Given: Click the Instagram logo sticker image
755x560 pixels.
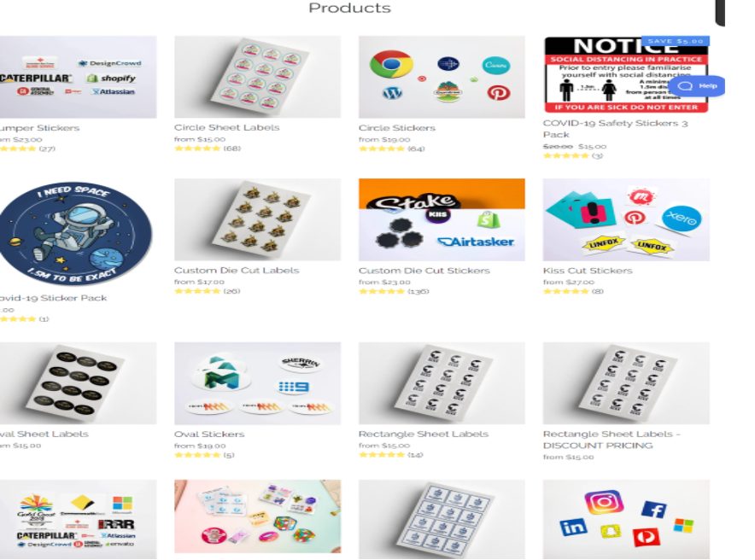Looking at the screenshot, I should point(604,502).
